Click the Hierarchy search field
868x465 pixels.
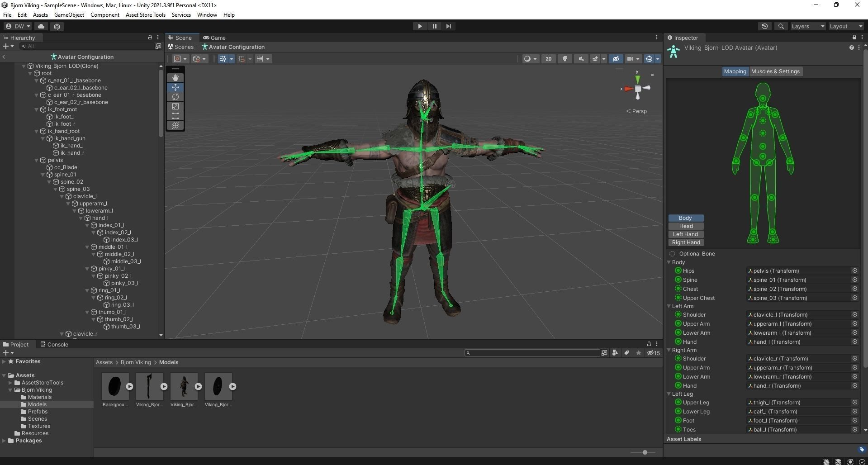pos(88,46)
